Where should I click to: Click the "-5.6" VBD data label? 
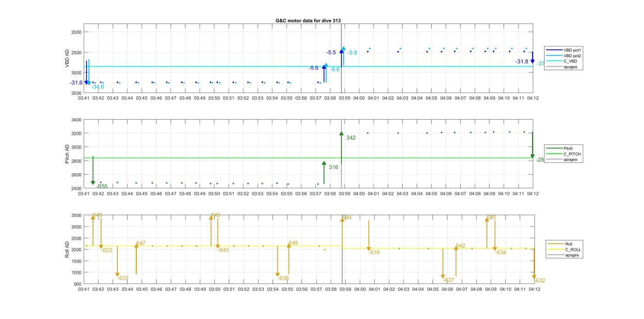tap(314, 68)
